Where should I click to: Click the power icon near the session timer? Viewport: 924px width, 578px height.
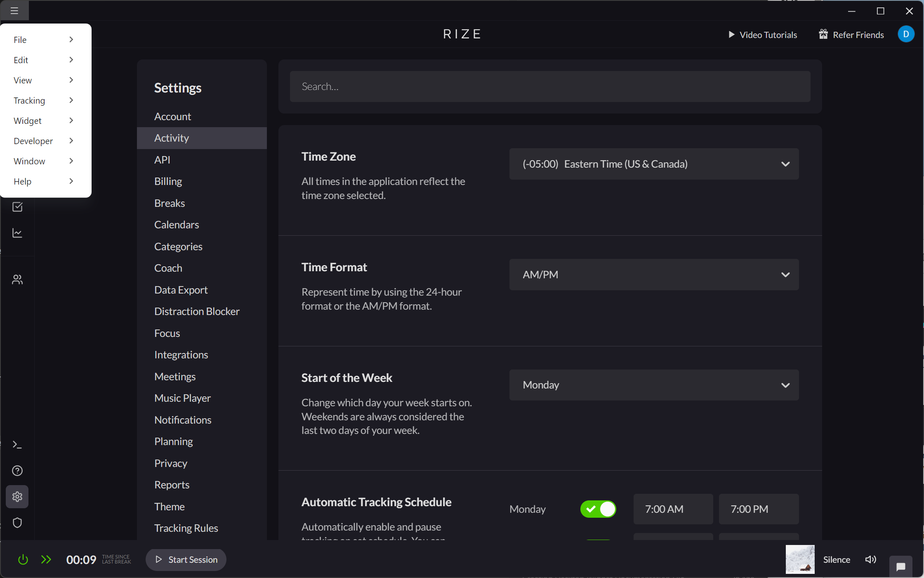click(23, 559)
